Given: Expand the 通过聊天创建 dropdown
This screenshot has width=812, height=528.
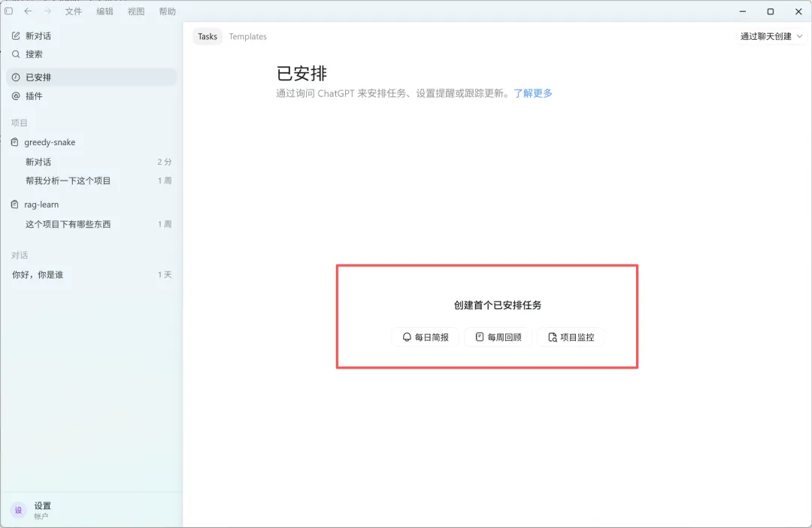Looking at the screenshot, I should [771, 36].
